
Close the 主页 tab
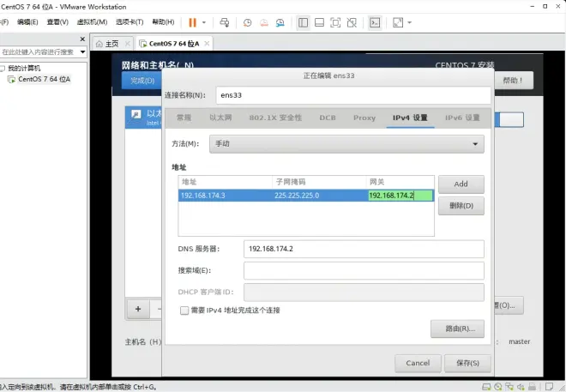pos(128,44)
